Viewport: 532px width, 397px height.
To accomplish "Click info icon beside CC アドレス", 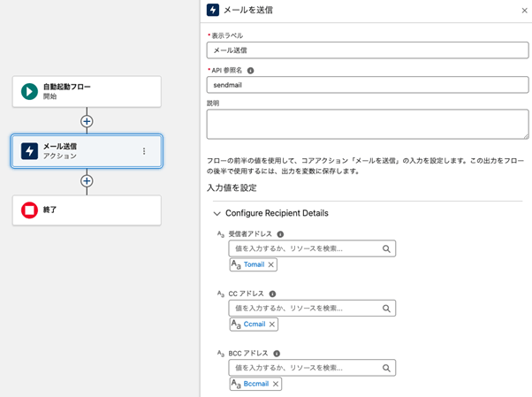I will 272,294.
